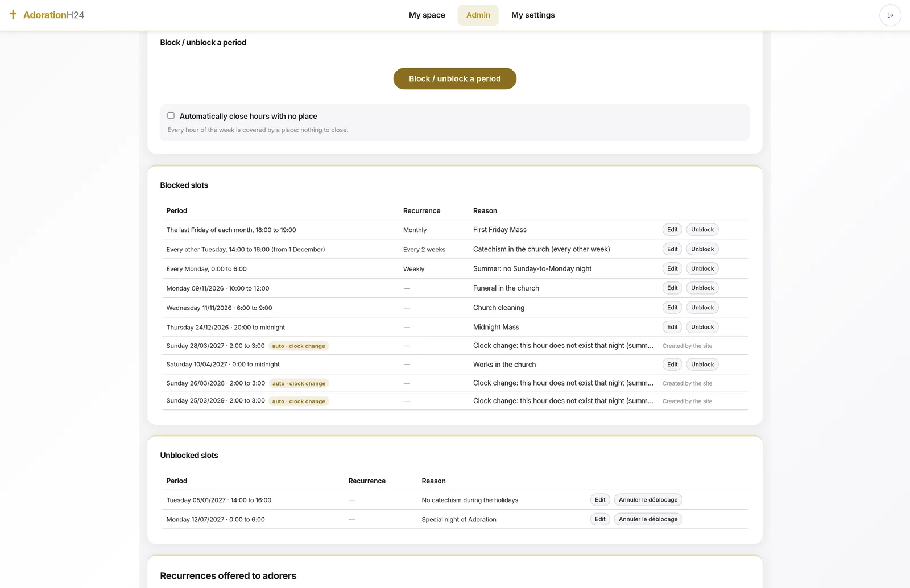Viewport: 910px width, 588px height.
Task: Unblock the Summer Sunday-to-Monday night slot
Action: tap(702, 268)
